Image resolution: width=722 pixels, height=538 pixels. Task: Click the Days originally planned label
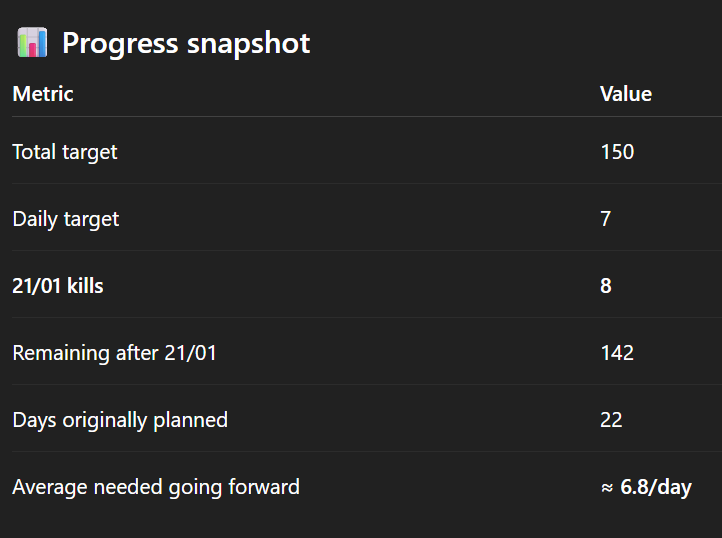[x=120, y=420]
